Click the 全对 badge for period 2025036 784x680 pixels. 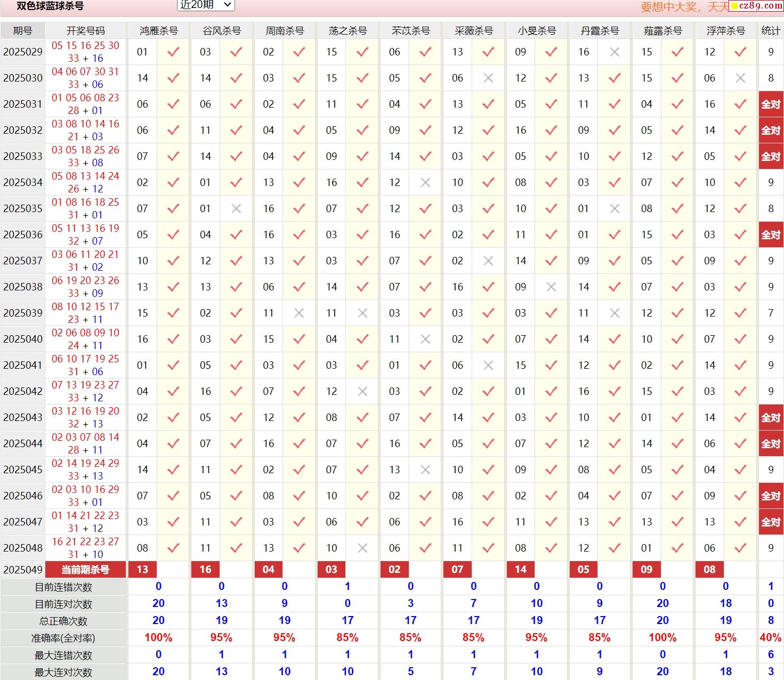pyautogui.click(x=771, y=235)
